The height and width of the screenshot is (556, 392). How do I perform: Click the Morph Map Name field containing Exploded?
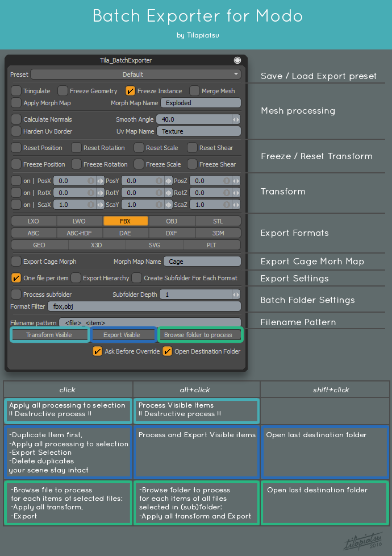[x=201, y=103]
